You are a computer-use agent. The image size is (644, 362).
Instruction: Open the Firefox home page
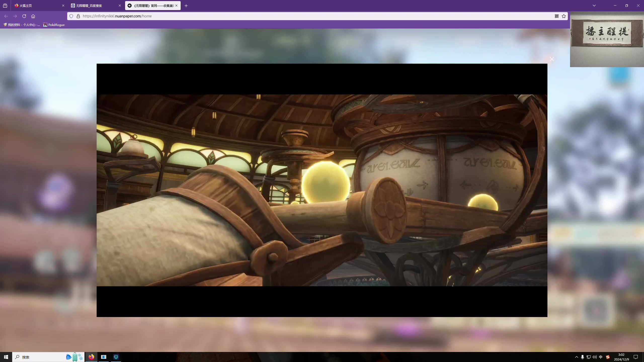tap(33, 16)
